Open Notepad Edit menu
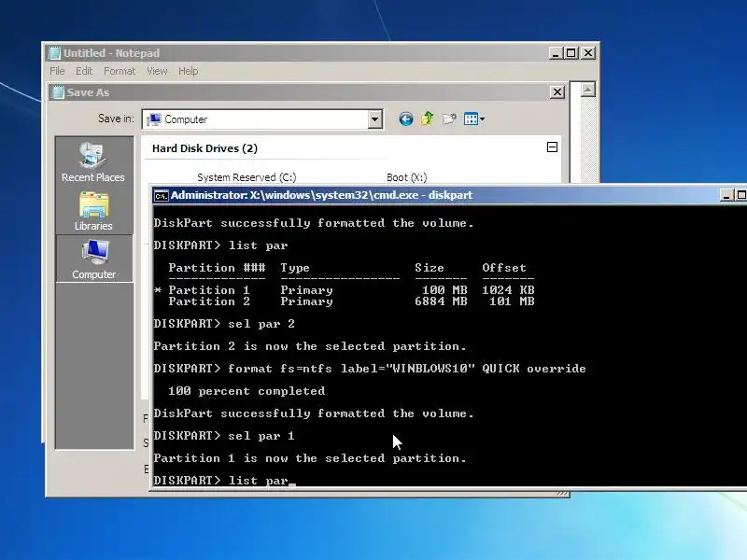The height and width of the screenshot is (560, 747). point(84,71)
